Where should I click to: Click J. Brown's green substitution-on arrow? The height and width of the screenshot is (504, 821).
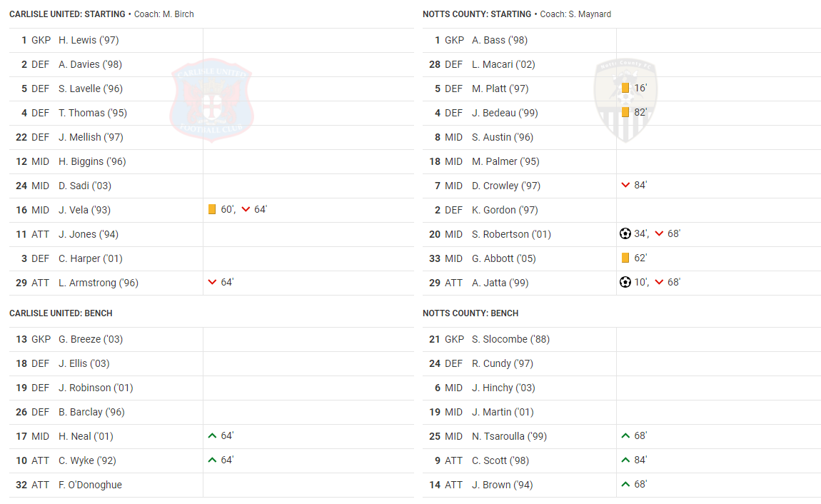coord(625,485)
